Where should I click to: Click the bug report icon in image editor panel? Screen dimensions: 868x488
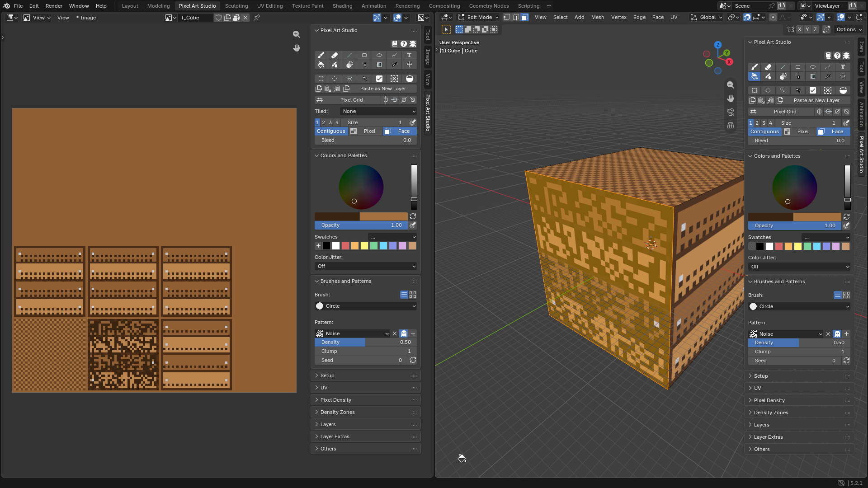(x=413, y=44)
